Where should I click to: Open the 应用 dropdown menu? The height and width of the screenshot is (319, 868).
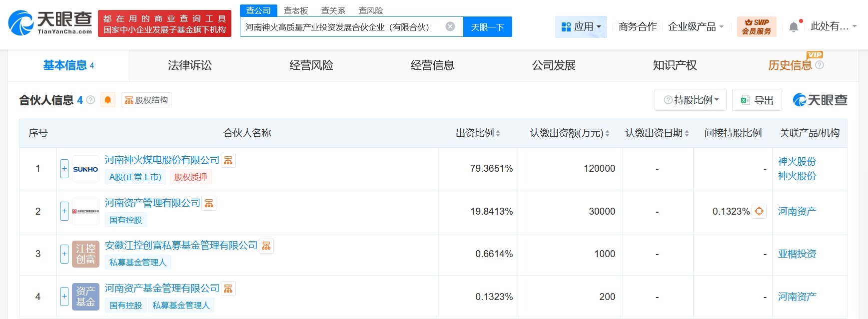[x=581, y=26]
